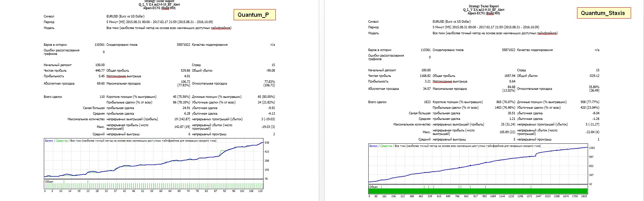
Task: Click profit factor value 5.45
Action: pos(102,76)
